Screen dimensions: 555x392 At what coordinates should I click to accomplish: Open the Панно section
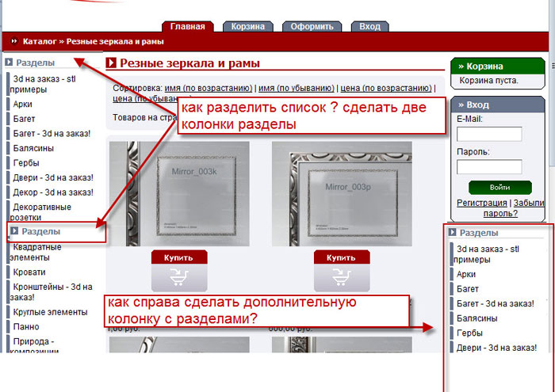pos(26,327)
